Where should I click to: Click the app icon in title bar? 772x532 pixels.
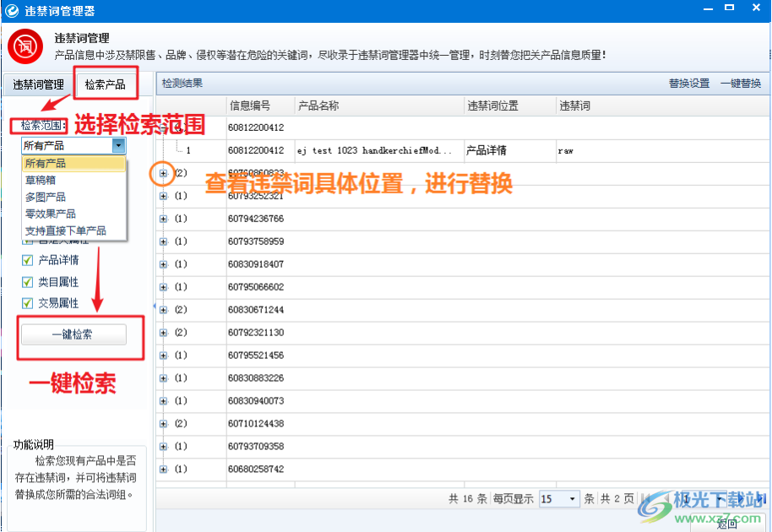coord(11,10)
